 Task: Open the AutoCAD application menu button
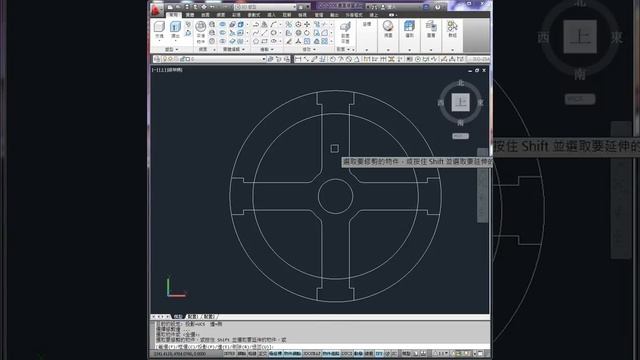point(156,9)
